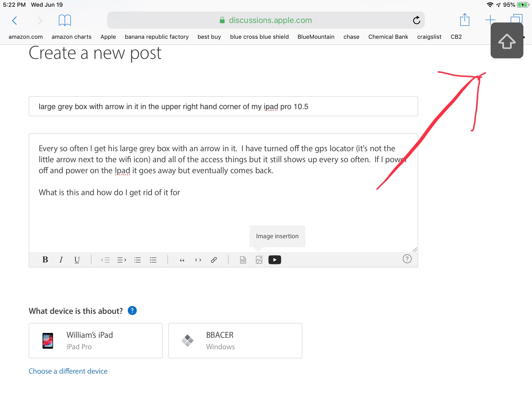Screen dimensions: 532x399
Task: Tap the grey box up arrow overlay
Action: pyautogui.click(x=507, y=41)
